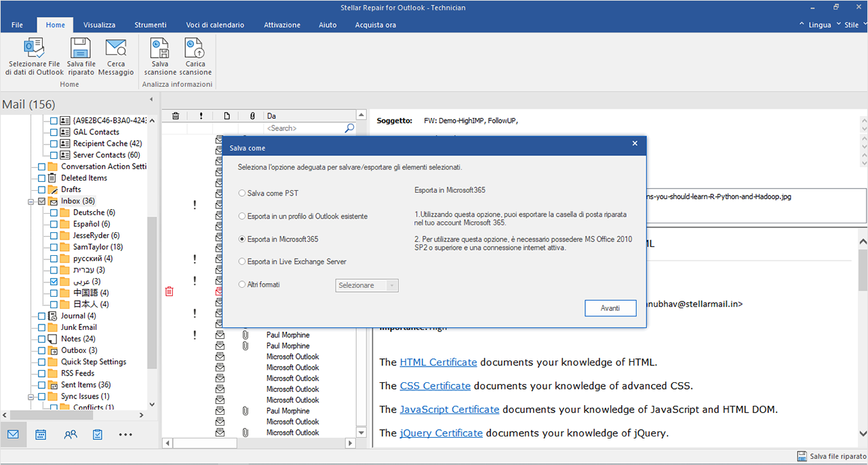Click the Deleted Items folder icon
Screen dimensions: 868x465
tap(52, 178)
